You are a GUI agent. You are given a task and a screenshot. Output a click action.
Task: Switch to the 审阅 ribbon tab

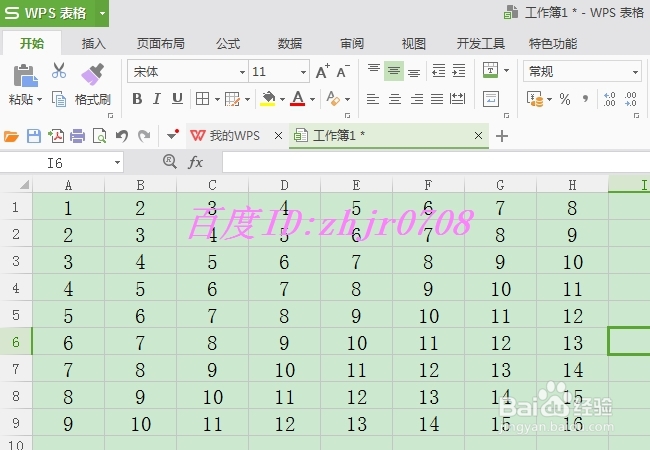(352, 43)
